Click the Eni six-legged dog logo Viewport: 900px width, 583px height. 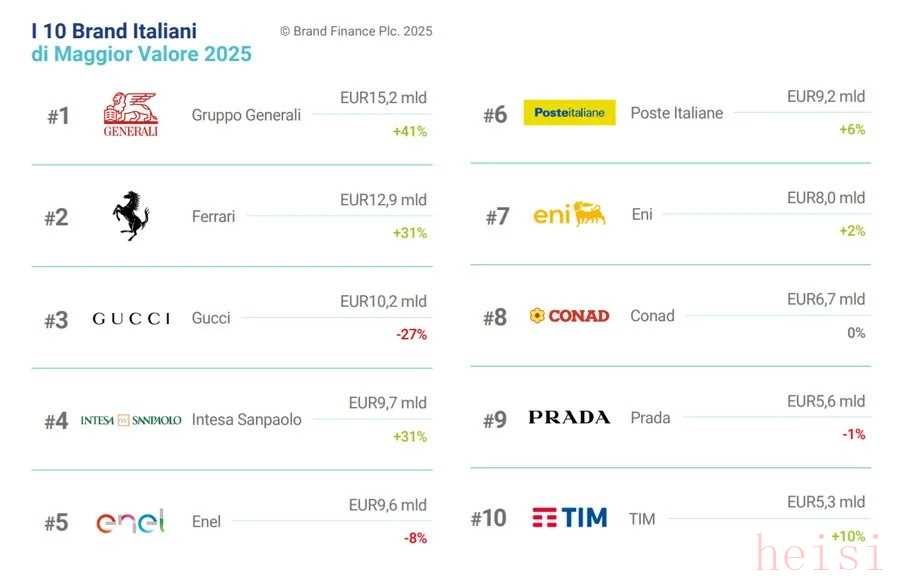569,214
